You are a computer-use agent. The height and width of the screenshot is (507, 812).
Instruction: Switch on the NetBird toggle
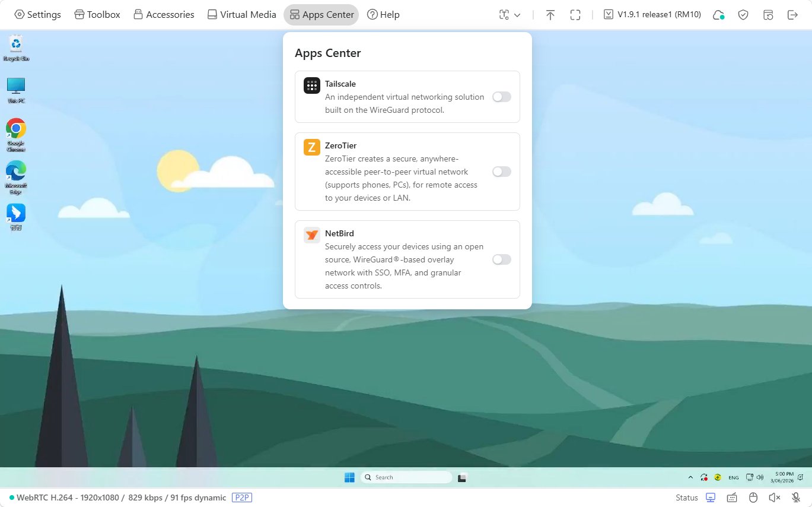click(502, 259)
